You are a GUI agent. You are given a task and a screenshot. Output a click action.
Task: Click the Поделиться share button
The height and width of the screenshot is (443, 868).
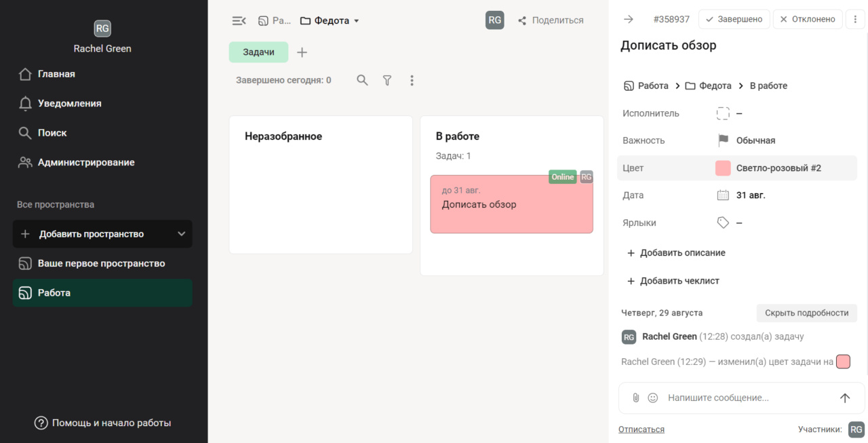tap(550, 20)
